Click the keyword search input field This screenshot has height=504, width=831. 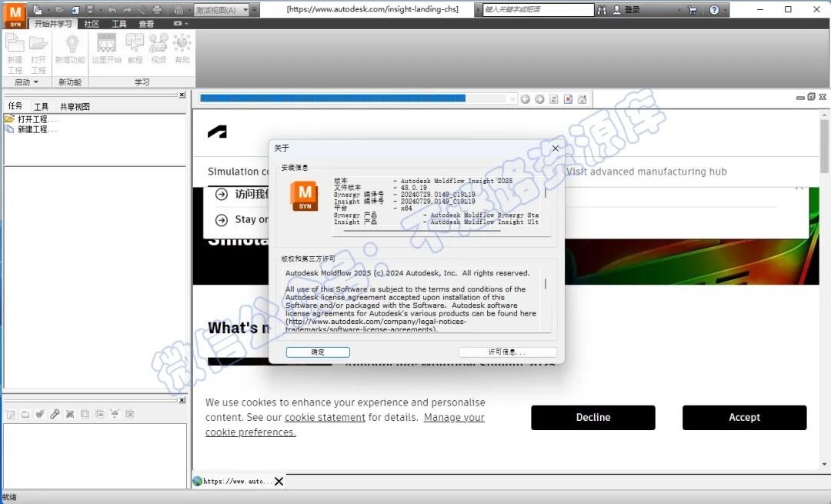point(538,9)
